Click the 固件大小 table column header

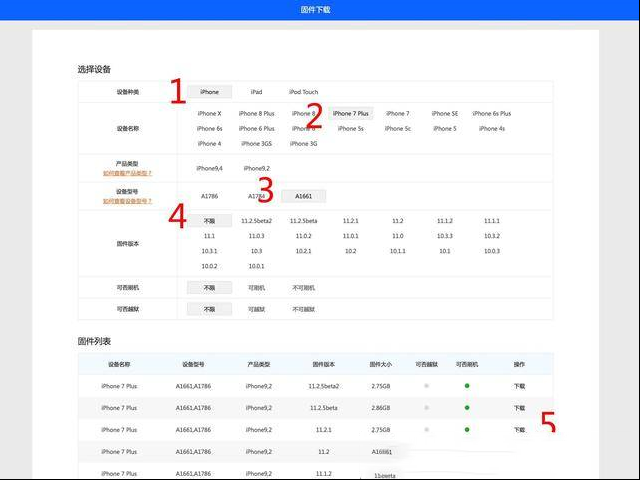(380, 364)
